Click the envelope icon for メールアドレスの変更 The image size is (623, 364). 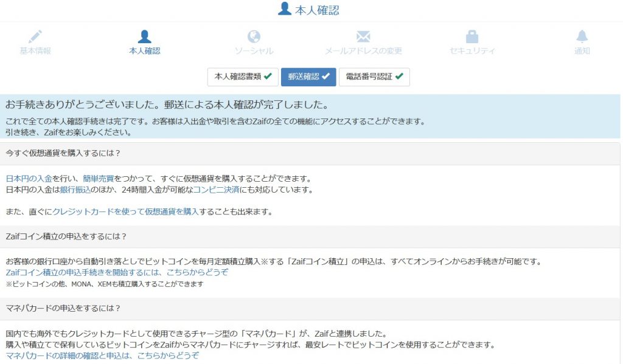point(363,36)
